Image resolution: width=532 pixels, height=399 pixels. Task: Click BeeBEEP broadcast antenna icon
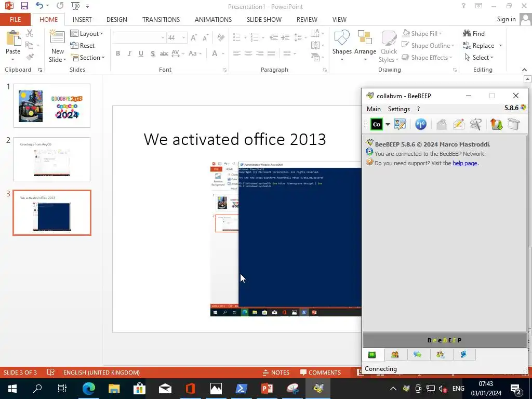(x=421, y=124)
